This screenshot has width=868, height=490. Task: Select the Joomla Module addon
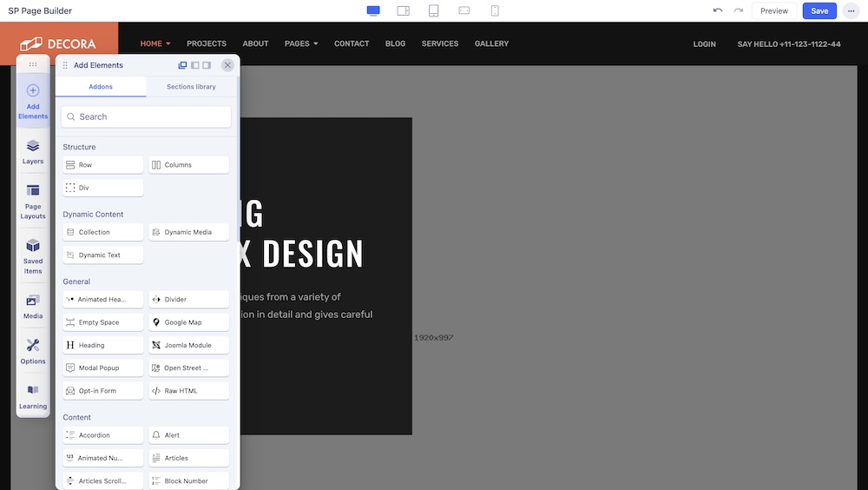tap(188, 345)
